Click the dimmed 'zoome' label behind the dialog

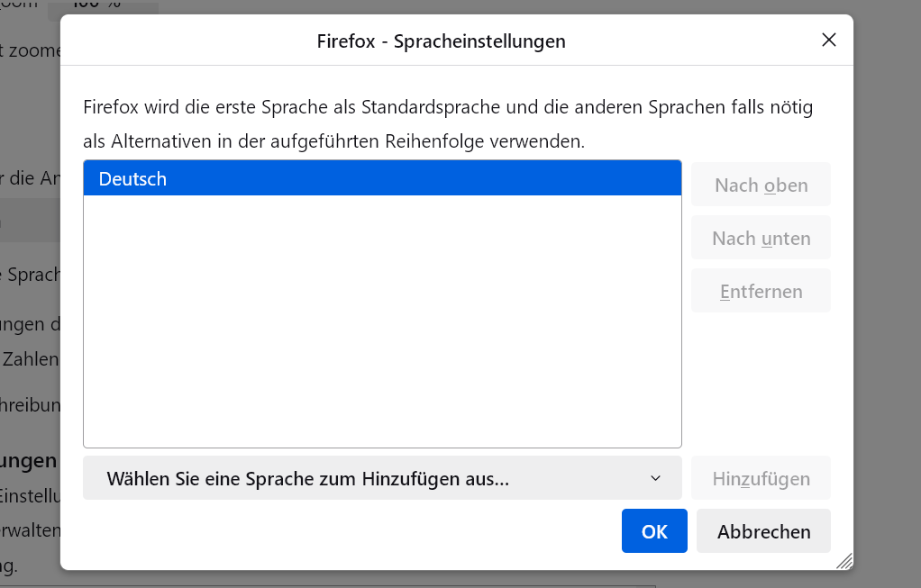[x=32, y=51]
